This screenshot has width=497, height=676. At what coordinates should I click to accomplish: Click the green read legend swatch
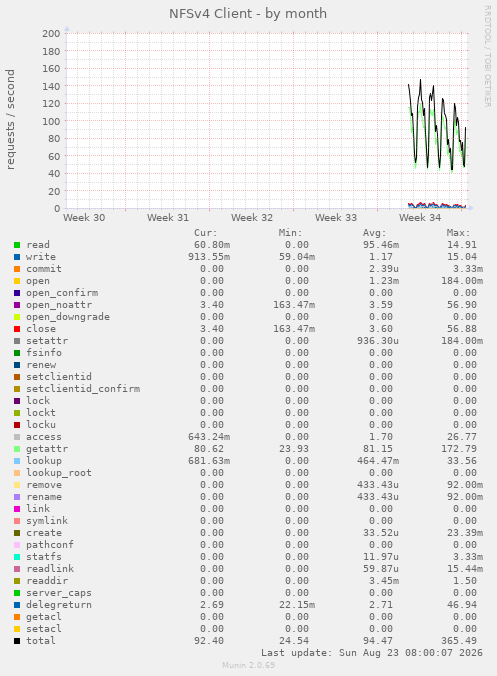[x=17, y=245]
